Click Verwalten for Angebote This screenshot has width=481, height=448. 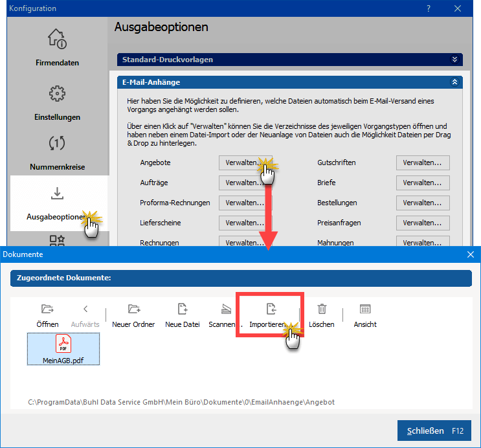coord(245,162)
